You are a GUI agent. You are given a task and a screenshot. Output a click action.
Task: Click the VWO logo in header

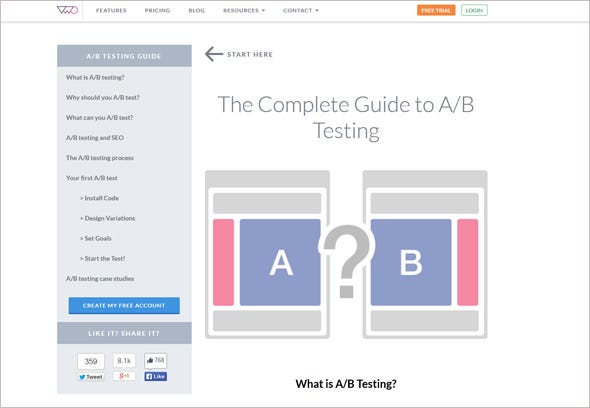(67, 10)
